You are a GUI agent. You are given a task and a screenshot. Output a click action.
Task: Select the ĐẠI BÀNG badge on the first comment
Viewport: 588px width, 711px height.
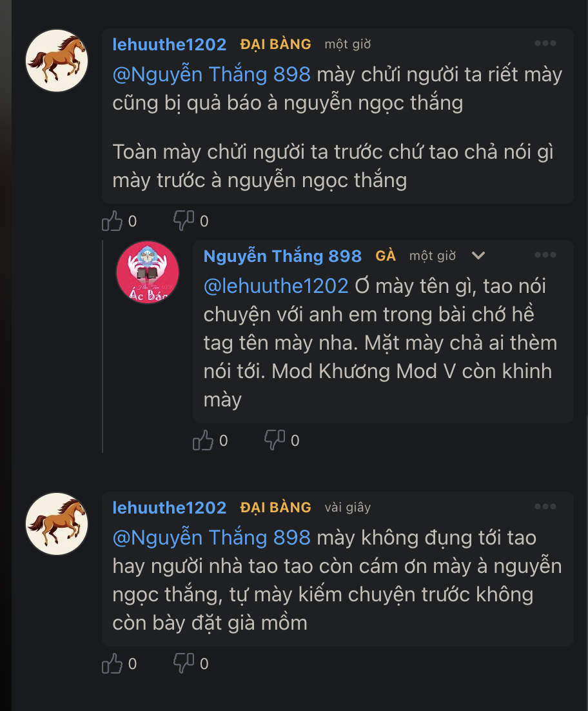click(x=276, y=45)
